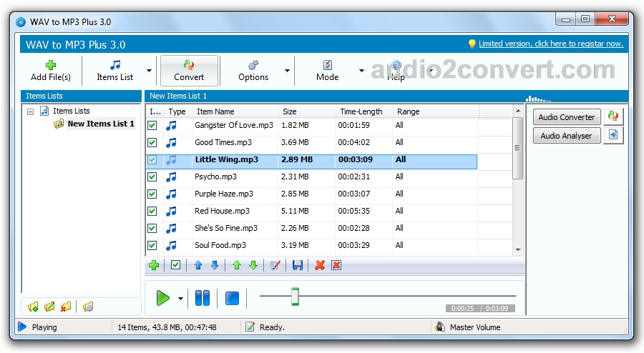Expand the Options dropdown arrow

pos(287,71)
